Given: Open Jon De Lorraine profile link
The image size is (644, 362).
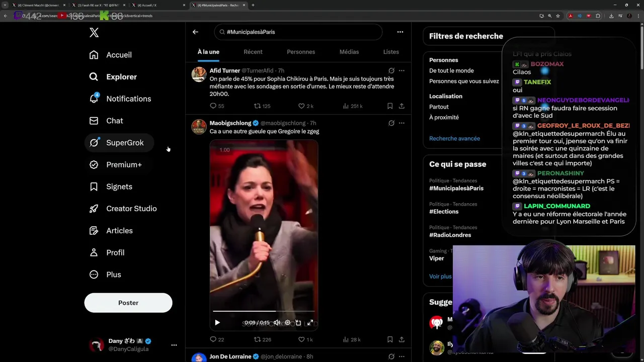Looking at the screenshot, I should (x=230, y=356).
